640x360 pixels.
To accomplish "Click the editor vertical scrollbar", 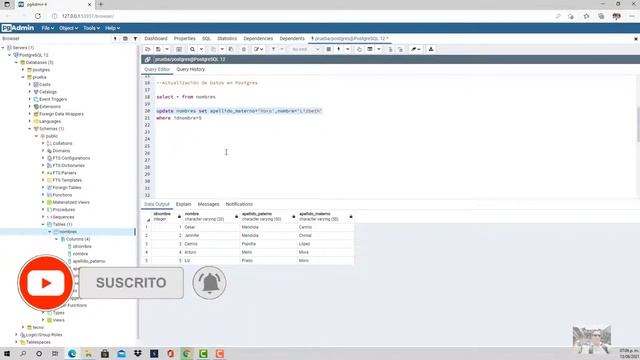I will click(x=638, y=124).
